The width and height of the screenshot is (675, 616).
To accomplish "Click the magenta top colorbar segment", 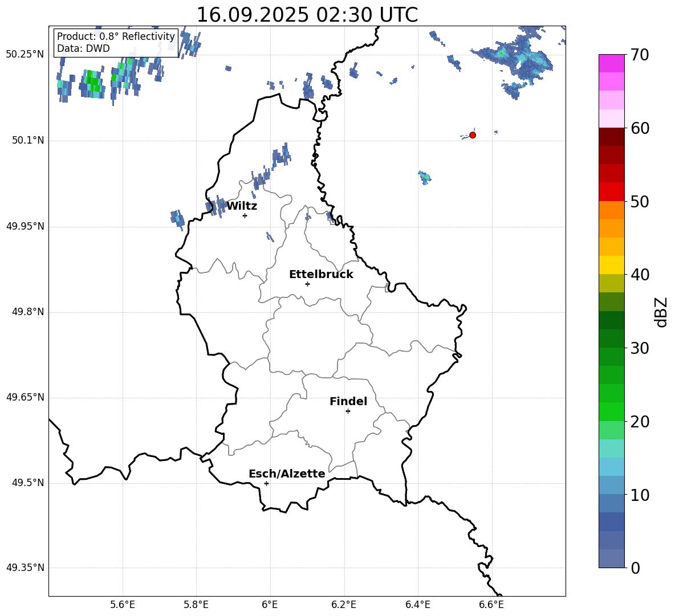I will (x=611, y=63).
